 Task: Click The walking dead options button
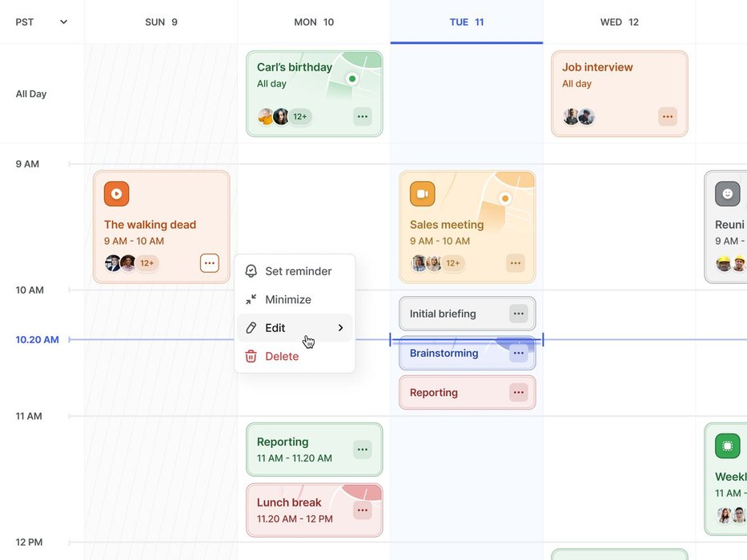(x=210, y=263)
